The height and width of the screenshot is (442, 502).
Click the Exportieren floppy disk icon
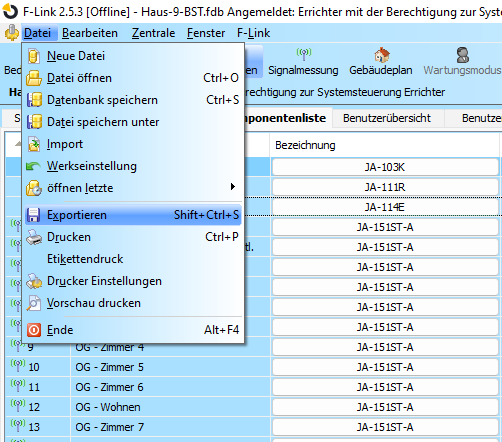click(x=33, y=215)
